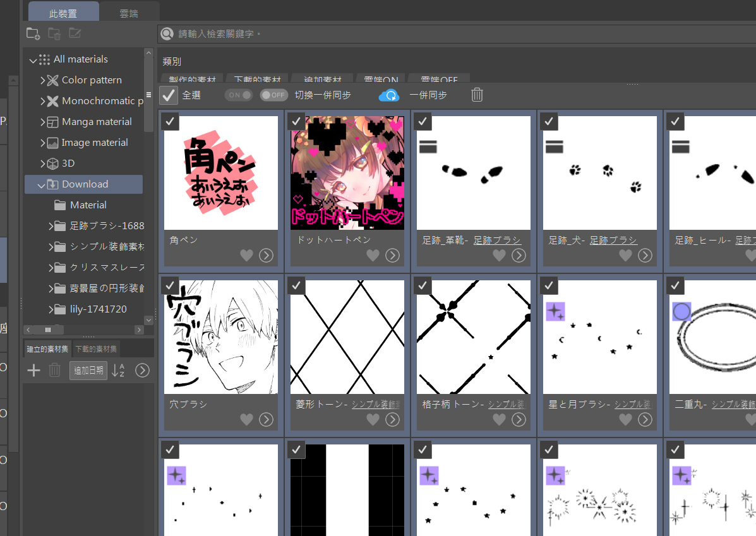Viewport: 756px width, 536px height.
Task: Open the シンプル装飾 link under 菱形トーン
Action: [x=376, y=405]
